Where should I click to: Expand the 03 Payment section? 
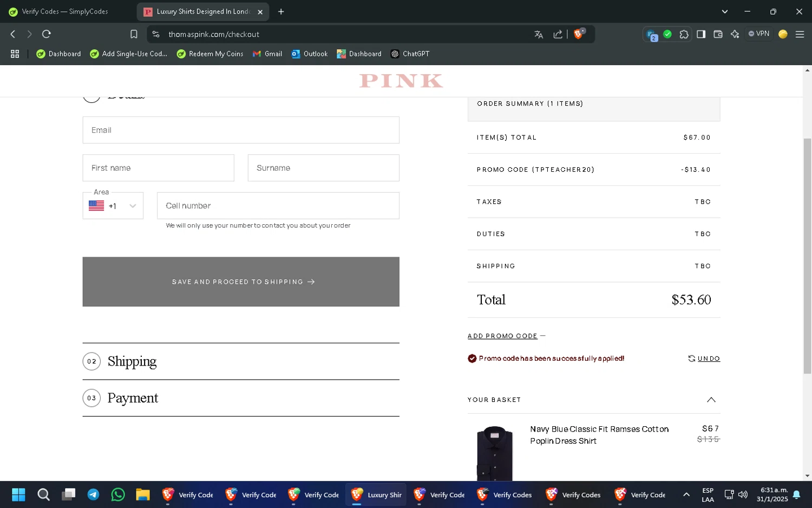(x=241, y=398)
